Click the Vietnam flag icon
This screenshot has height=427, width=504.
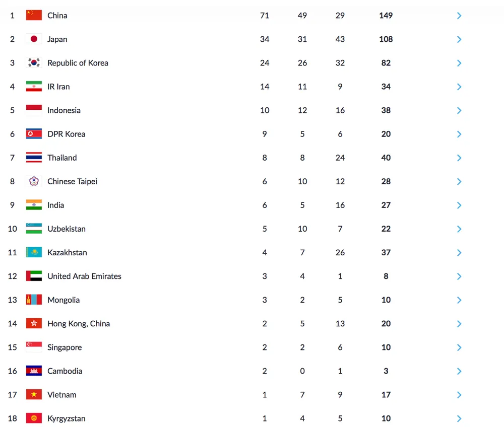(x=34, y=395)
